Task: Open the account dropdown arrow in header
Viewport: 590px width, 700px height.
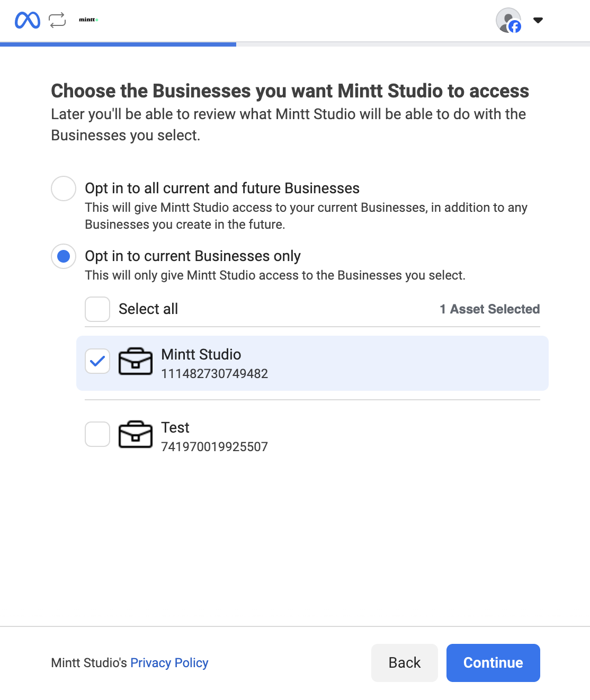Action: [538, 20]
